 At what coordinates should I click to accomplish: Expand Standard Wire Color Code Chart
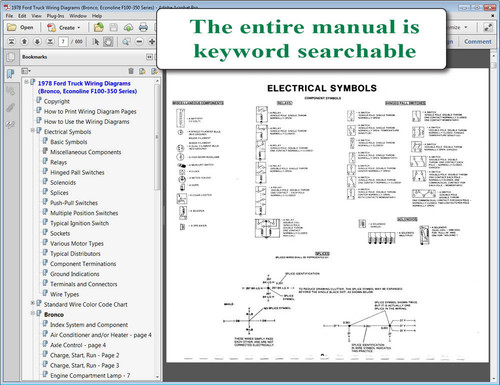(x=33, y=303)
